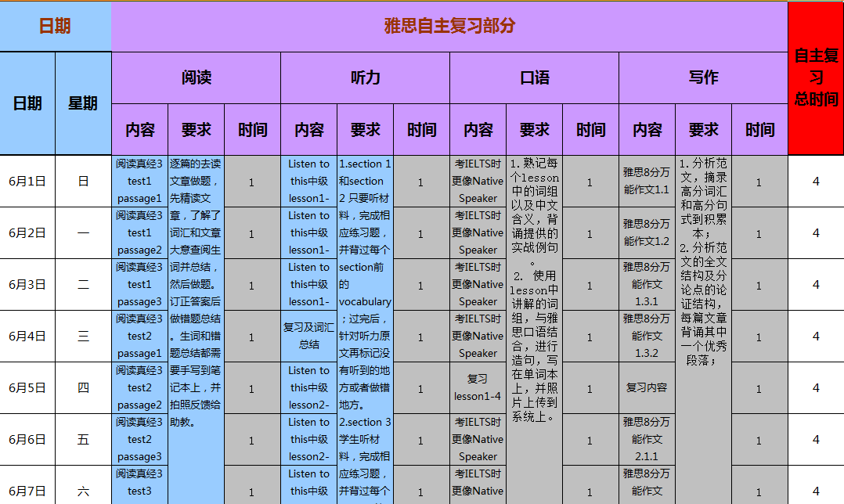
Task: Click cell 阅读真经3 test2 passage1
Action: coord(140,337)
